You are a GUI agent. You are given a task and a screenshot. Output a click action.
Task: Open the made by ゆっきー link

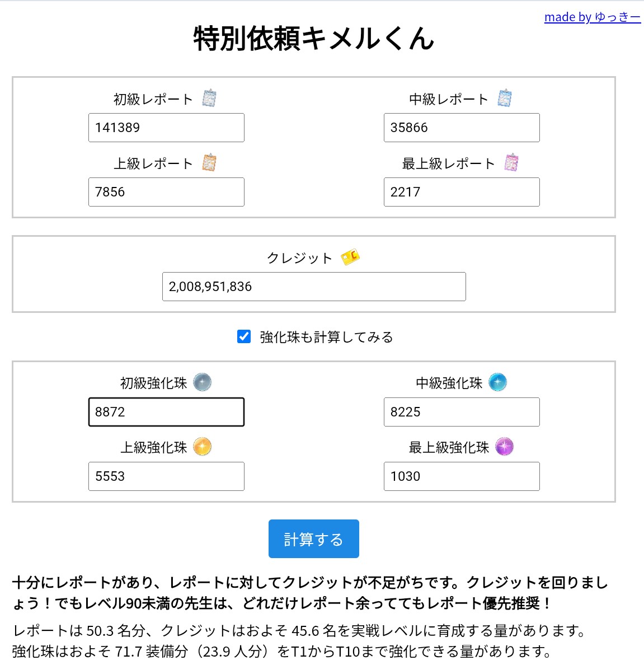(593, 17)
